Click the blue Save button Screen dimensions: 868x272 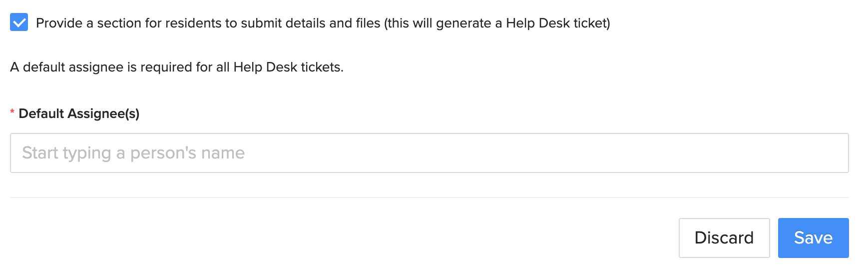813,238
